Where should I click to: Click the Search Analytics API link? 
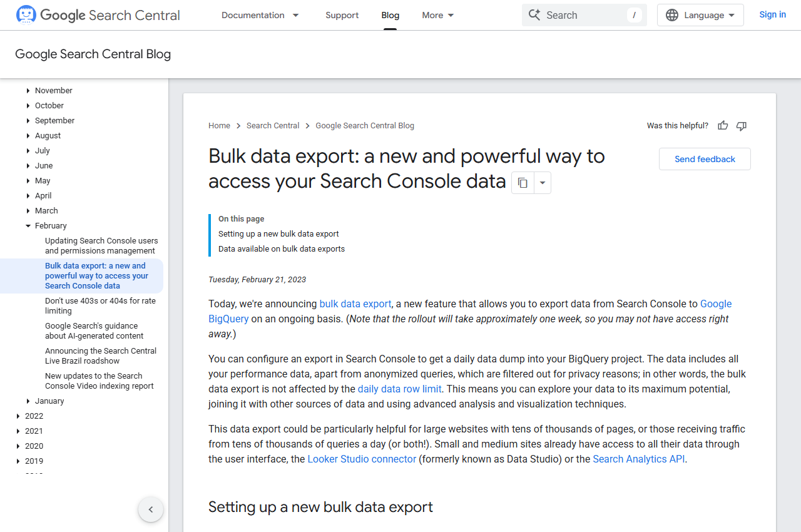click(x=640, y=459)
